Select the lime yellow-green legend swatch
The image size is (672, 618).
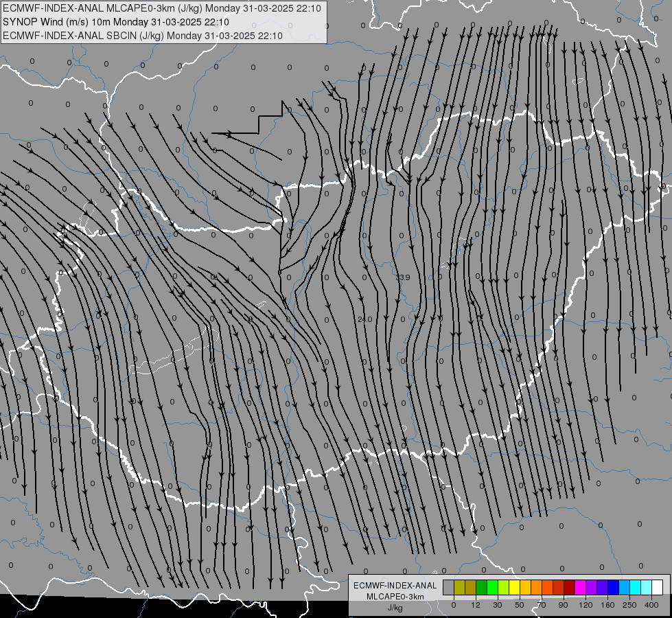[504, 587]
